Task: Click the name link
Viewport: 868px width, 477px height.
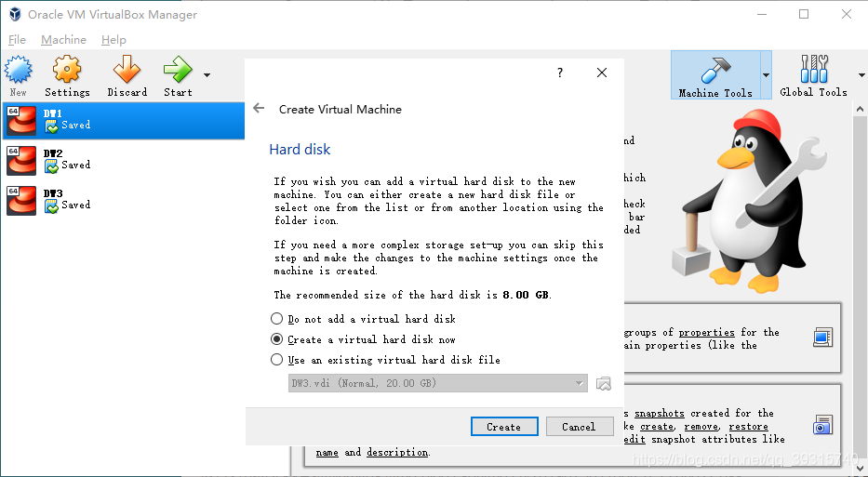Action: tap(327, 452)
